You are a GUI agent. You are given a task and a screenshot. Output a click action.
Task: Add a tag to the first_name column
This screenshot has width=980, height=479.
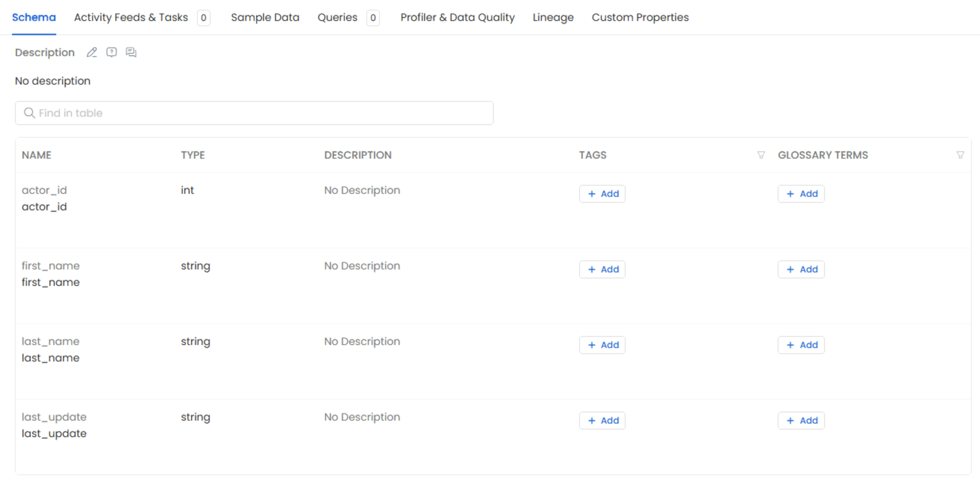602,269
